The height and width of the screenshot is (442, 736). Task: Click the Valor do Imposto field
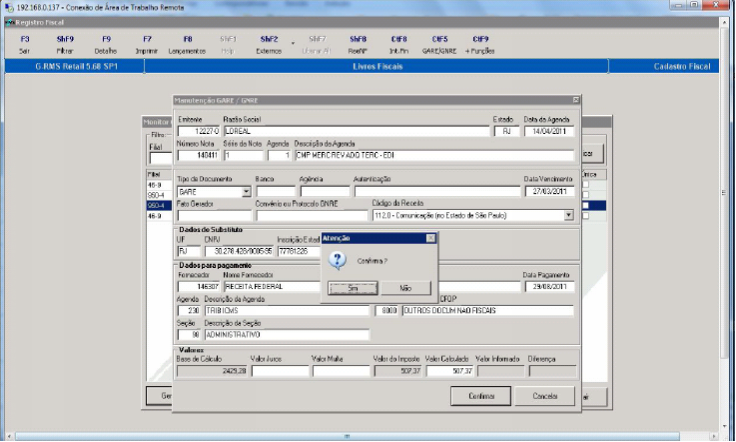398,371
